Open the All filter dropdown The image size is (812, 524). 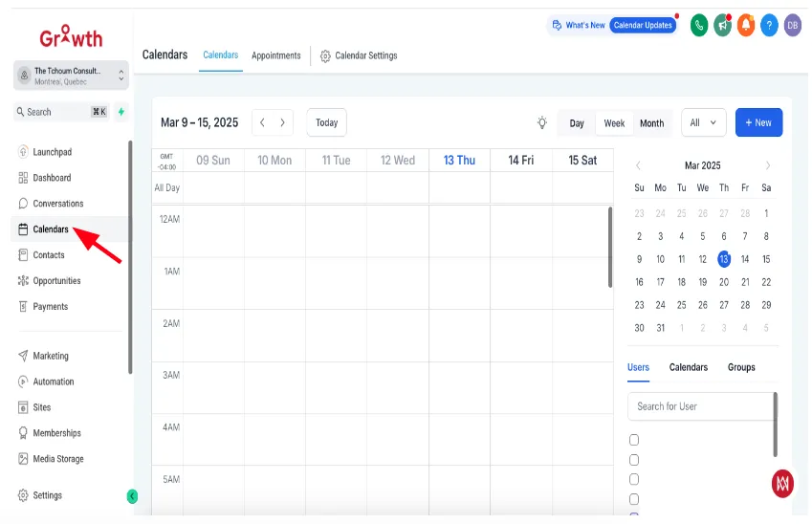(703, 122)
